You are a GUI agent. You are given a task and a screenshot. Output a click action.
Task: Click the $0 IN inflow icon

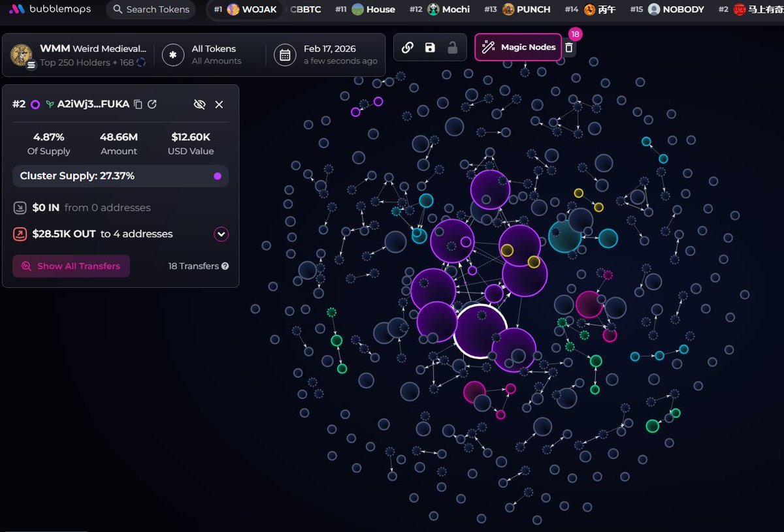coord(20,208)
